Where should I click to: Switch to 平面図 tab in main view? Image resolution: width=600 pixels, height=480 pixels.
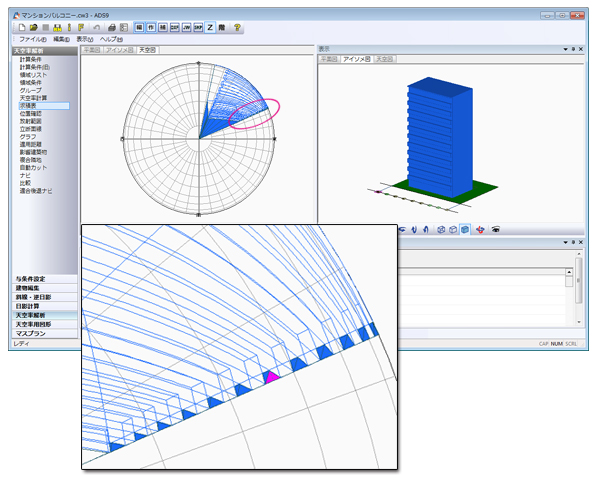[x=92, y=50]
